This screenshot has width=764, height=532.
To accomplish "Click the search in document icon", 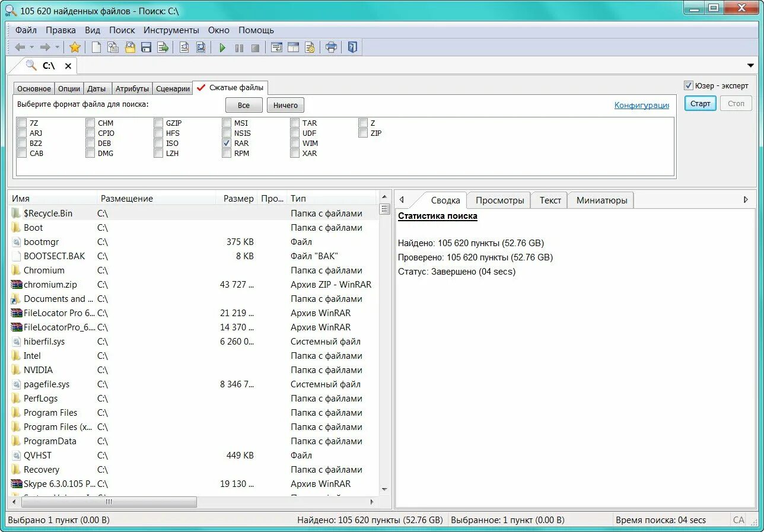I will click(184, 47).
